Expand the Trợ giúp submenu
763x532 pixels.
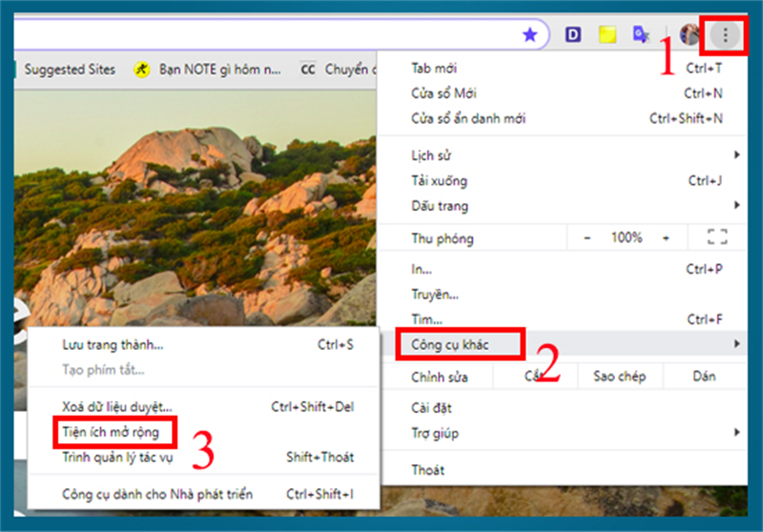click(563, 433)
